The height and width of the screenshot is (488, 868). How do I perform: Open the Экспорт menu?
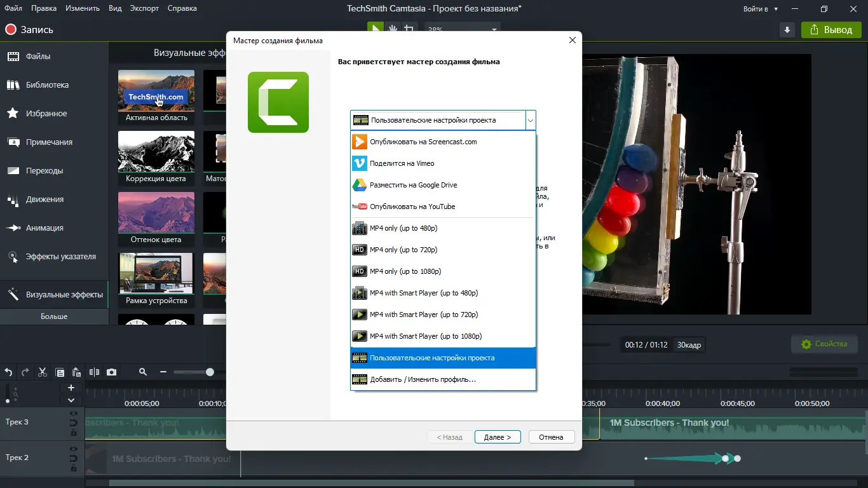pos(144,8)
